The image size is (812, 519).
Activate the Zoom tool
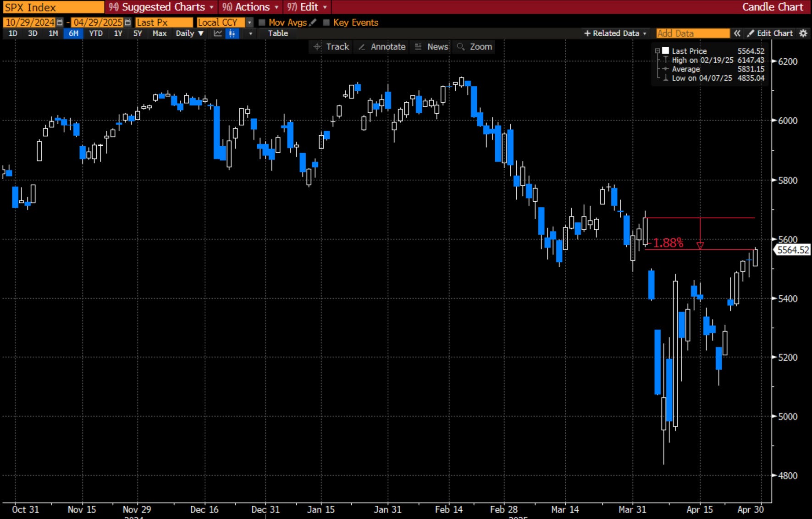coord(475,47)
